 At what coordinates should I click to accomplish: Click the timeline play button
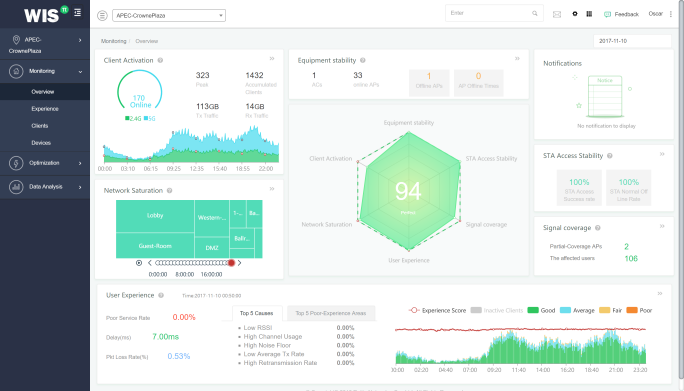pyautogui.click(x=139, y=263)
